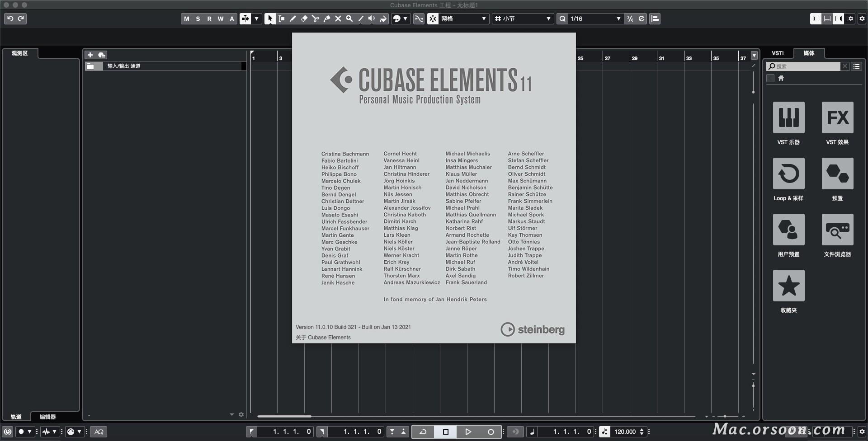Image resolution: width=868 pixels, height=441 pixels.
Task: Click the transport Stop button
Action: click(x=445, y=432)
